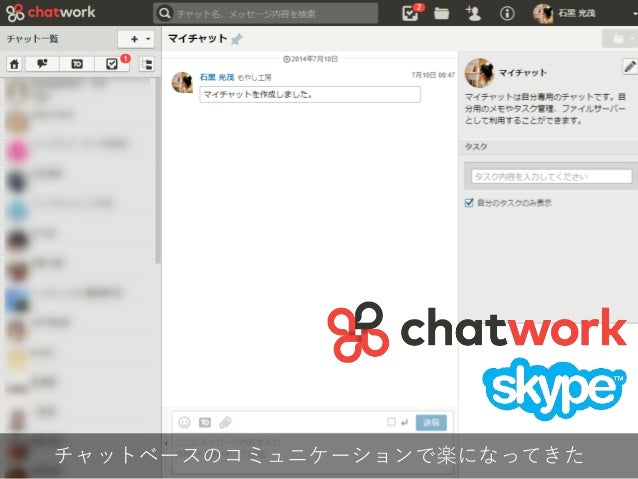Open the emoticon picker in message toolbar
638x479 pixels.
coord(184,422)
